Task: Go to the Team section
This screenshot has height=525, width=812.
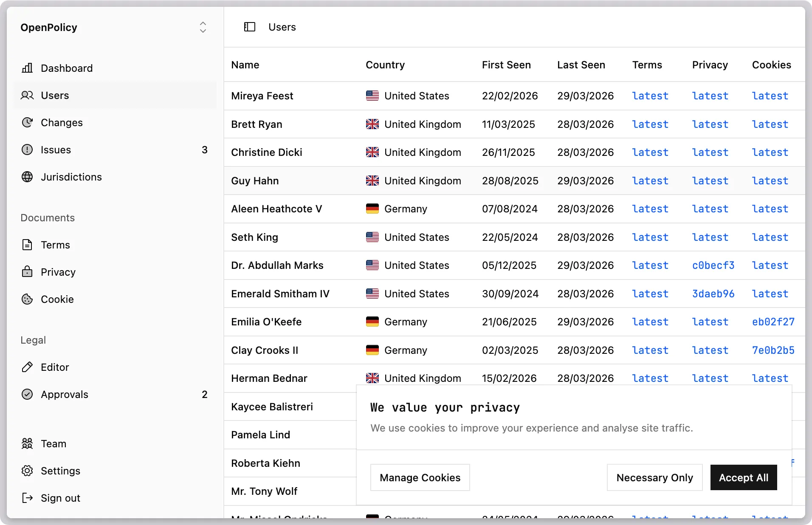Action: coord(54,443)
